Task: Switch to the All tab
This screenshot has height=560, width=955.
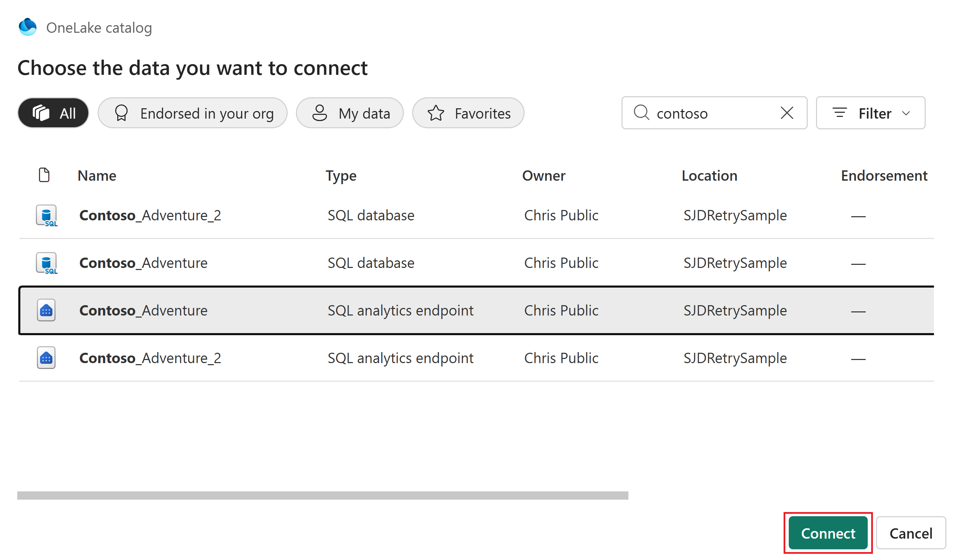Action: 53,113
